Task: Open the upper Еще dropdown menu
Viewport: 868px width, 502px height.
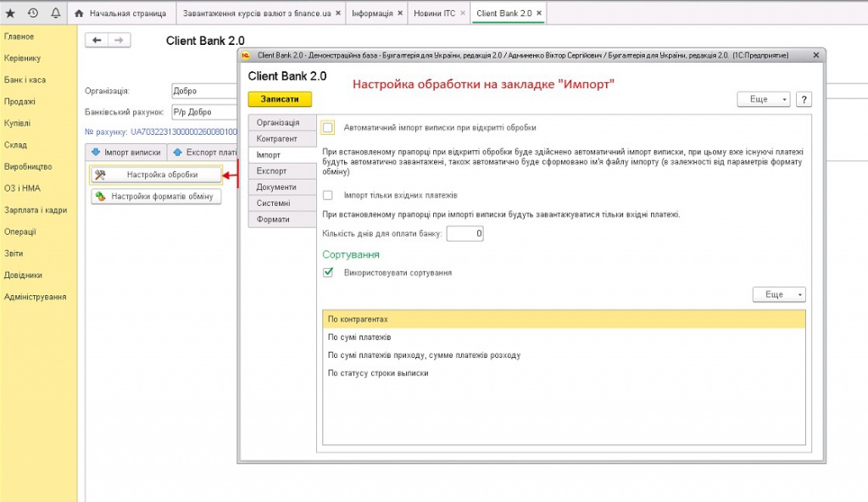Action: [x=764, y=99]
